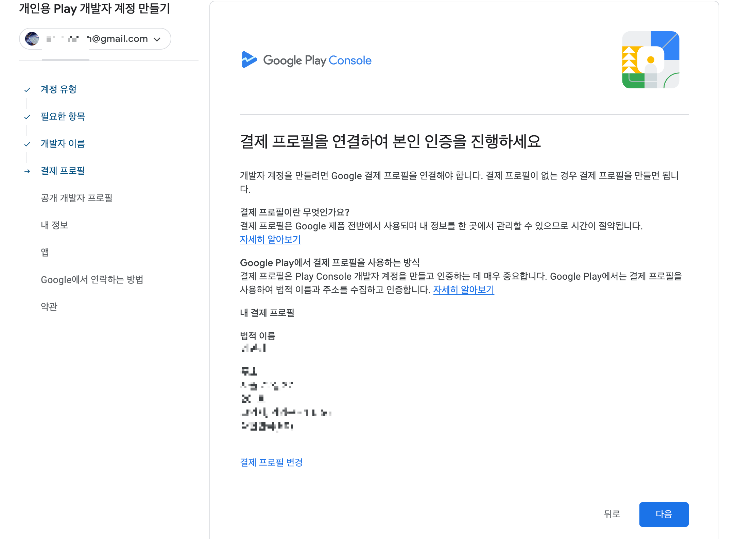The width and height of the screenshot is (756, 539).
Task: Click the account avatar picture
Action: (x=32, y=39)
